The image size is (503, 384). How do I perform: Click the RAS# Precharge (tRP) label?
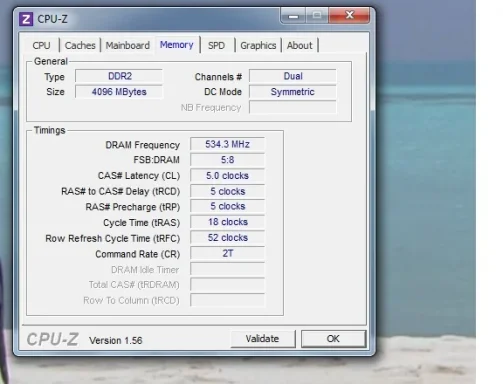(x=133, y=207)
